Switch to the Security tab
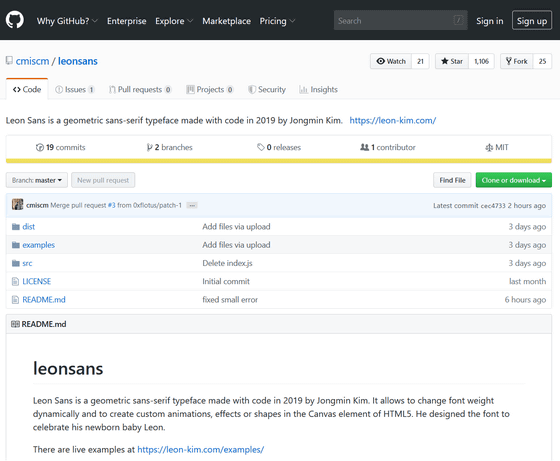This screenshot has height=461, width=560. point(267,89)
